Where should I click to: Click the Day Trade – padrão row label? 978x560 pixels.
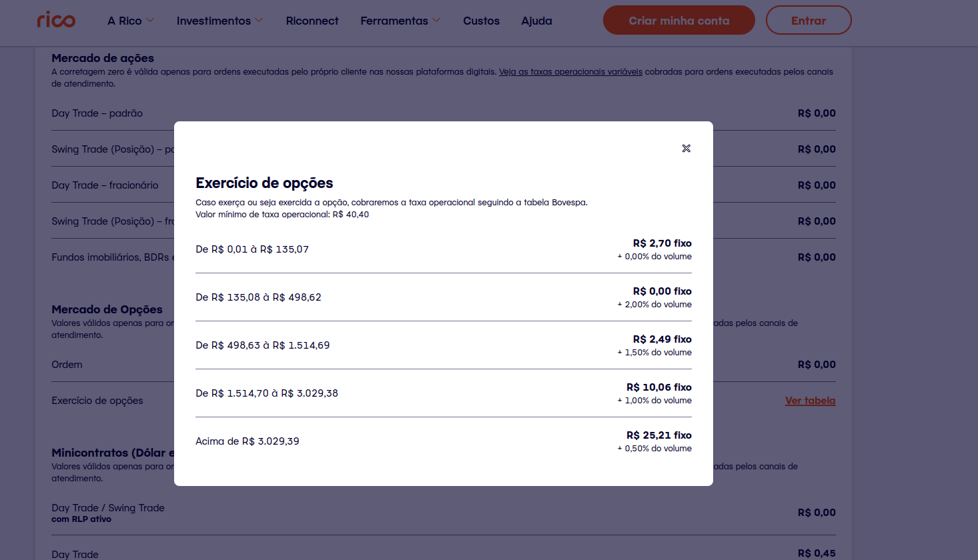point(97,113)
